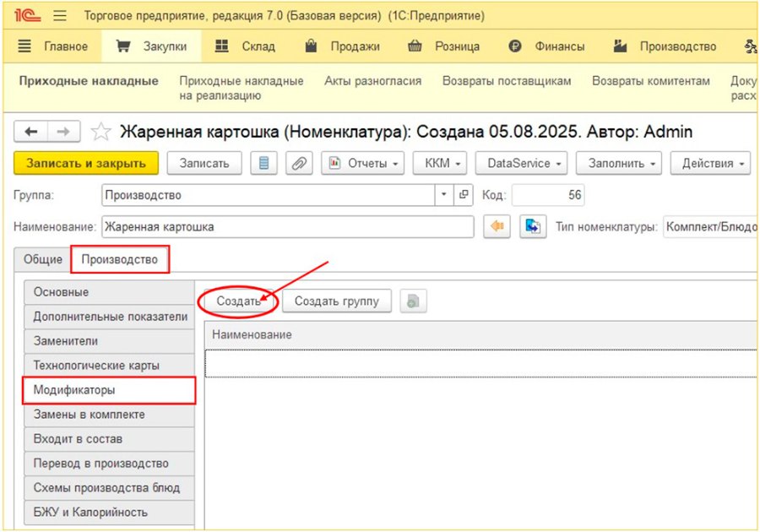Open the hamburger menu next to 1C logo
Viewport: 760px width, 532px height.
tap(60, 15)
